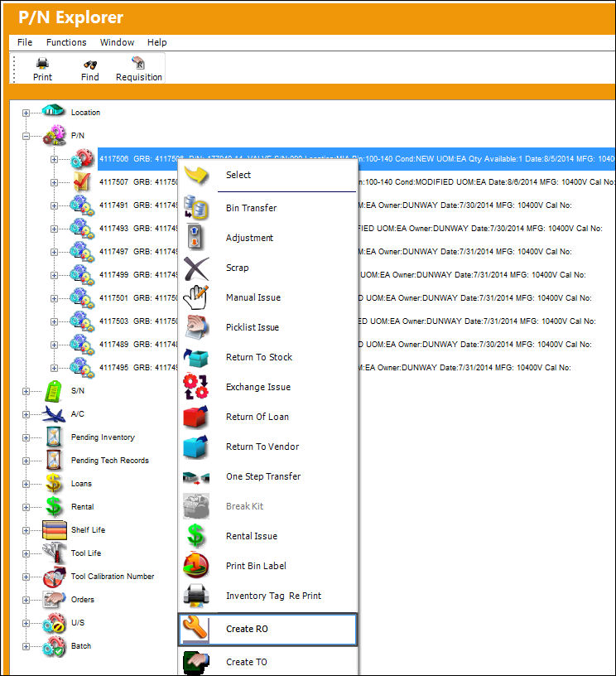Choose One Step Transfer menu entry
Viewport: 616px width, 676px height.
pyautogui.click(x=267, y=476)
